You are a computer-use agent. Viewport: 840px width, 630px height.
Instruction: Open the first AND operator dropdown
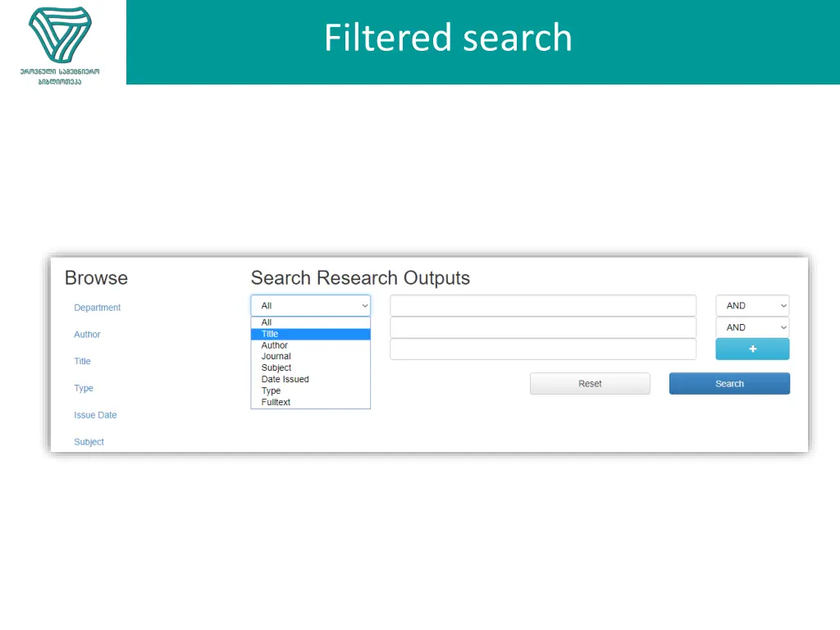coord(753,305)
